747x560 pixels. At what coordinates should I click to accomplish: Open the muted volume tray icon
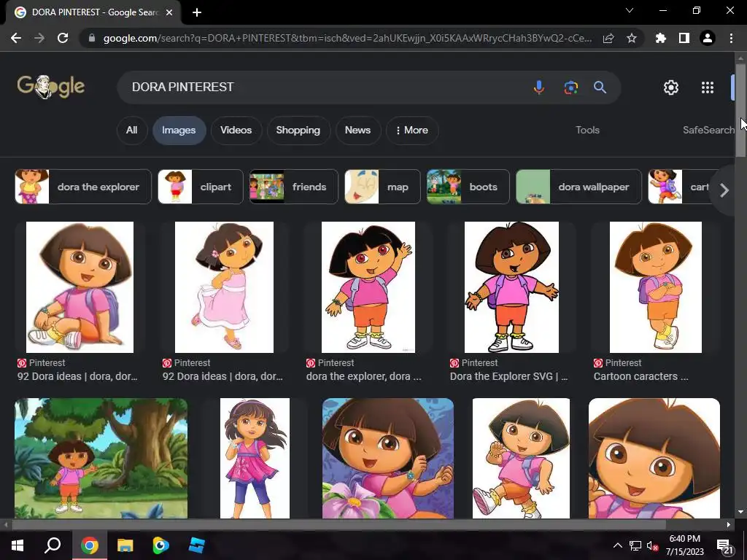(652, 545)
